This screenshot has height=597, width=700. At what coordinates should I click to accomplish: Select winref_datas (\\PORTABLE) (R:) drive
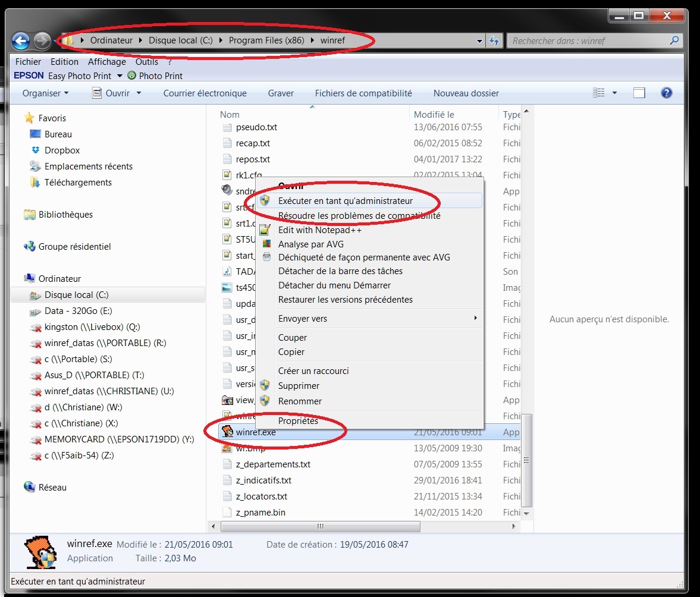[105, 343]
